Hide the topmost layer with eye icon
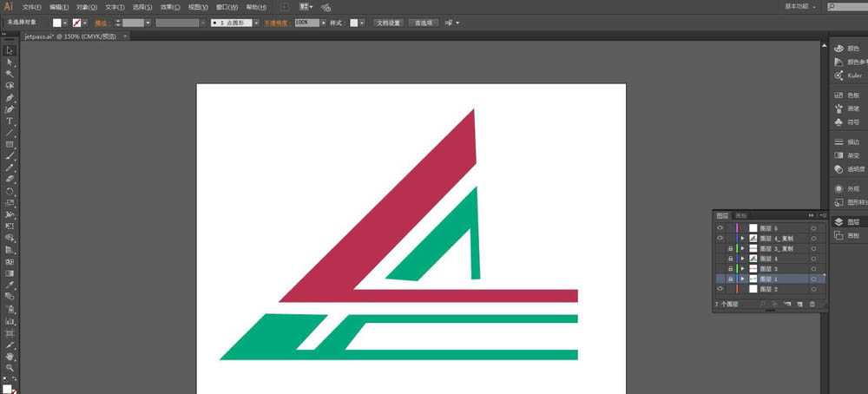Screen dimensions: 868x394 720,228
